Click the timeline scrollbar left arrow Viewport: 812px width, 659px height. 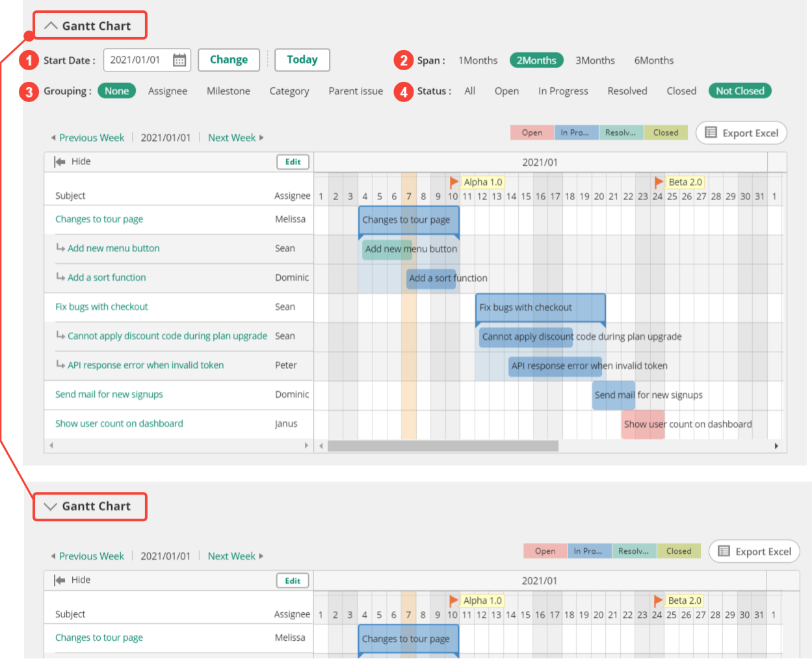pyautogui.click(x=321, y=446)
